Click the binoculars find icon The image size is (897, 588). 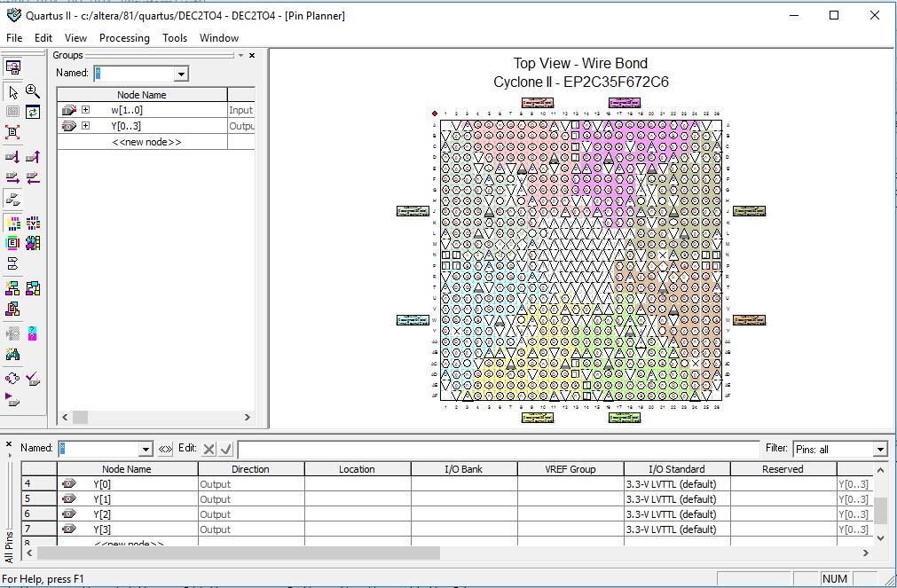(x=12, y=354)
